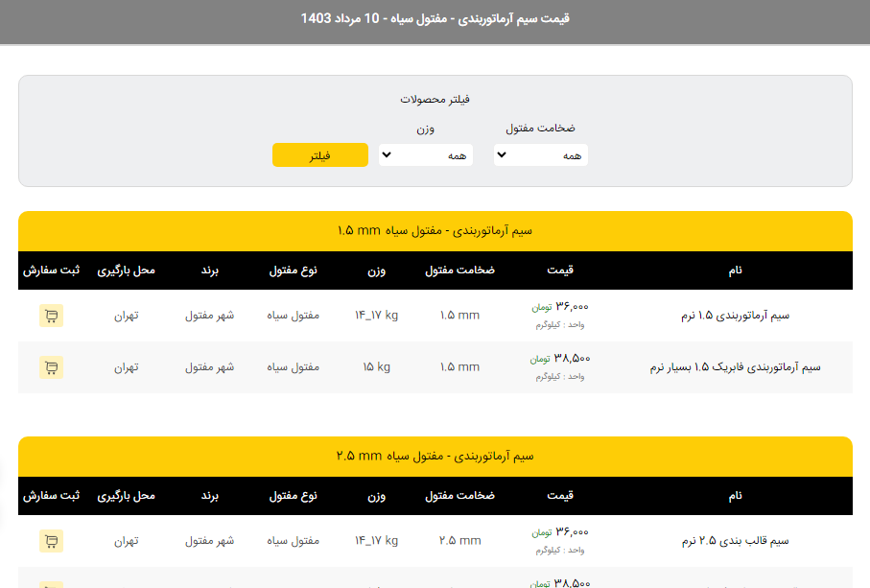Click the 14_17 kg weight in 2.5 mm table
The image size is (870, 588).
point(376,541)
